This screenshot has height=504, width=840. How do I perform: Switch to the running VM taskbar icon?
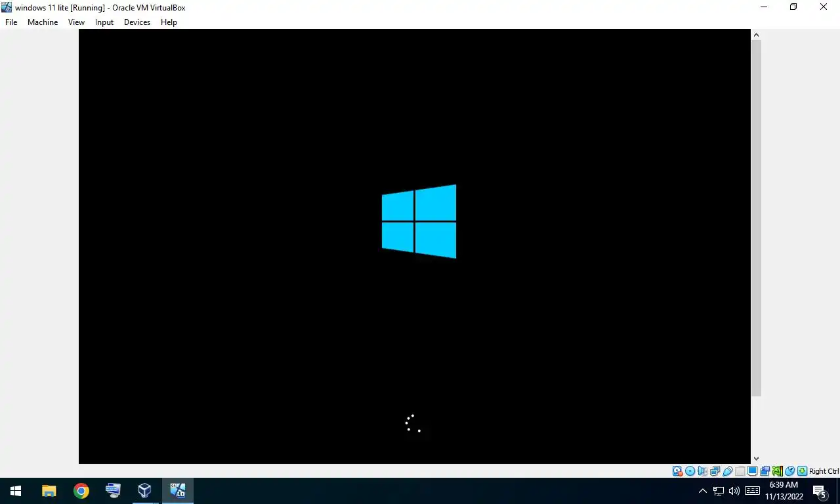click(177, 491)
